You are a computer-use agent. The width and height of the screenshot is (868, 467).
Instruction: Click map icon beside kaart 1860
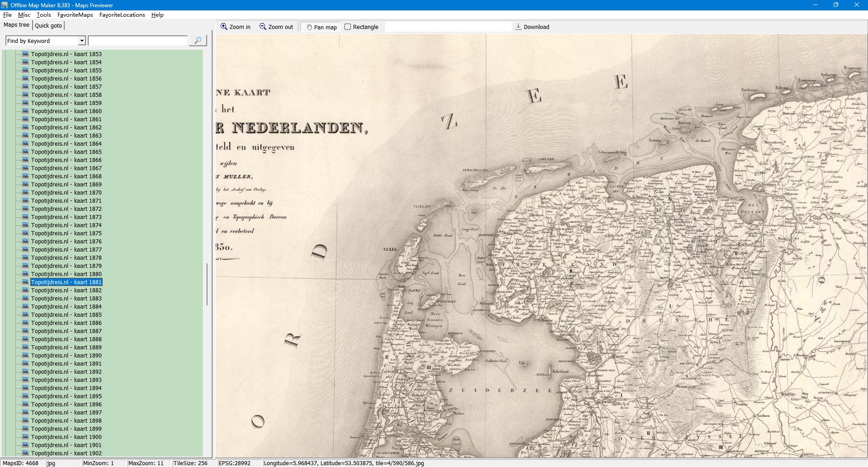pyautogui.click(x=26, y=111)
